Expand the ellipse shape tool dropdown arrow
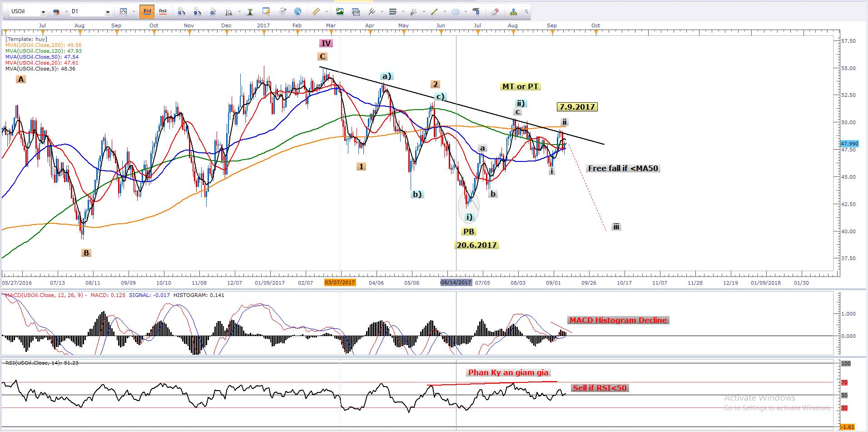This screenshot has width=868, height=432. tap(466, 12)
